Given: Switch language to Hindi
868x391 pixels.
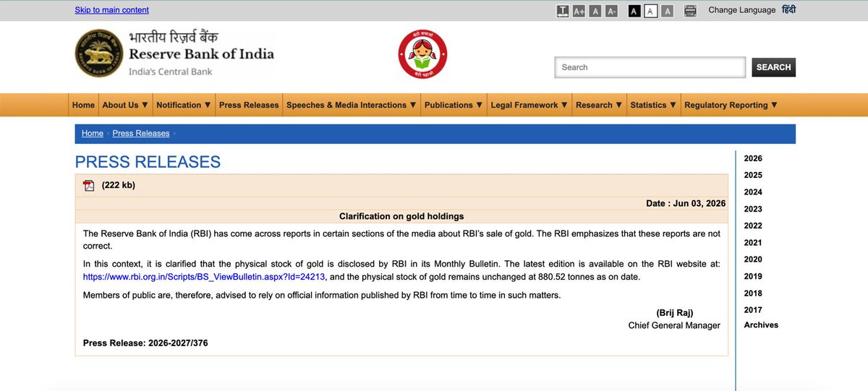Looking at the screenshot, I should [x=788, y=10].
